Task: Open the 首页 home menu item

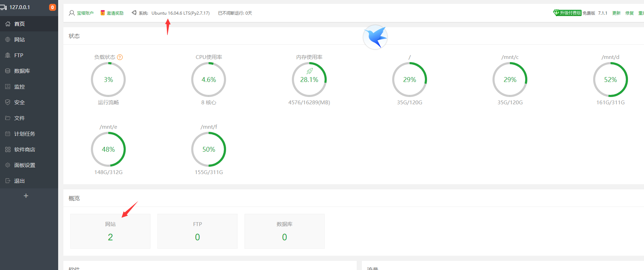Action: point(29,24)
